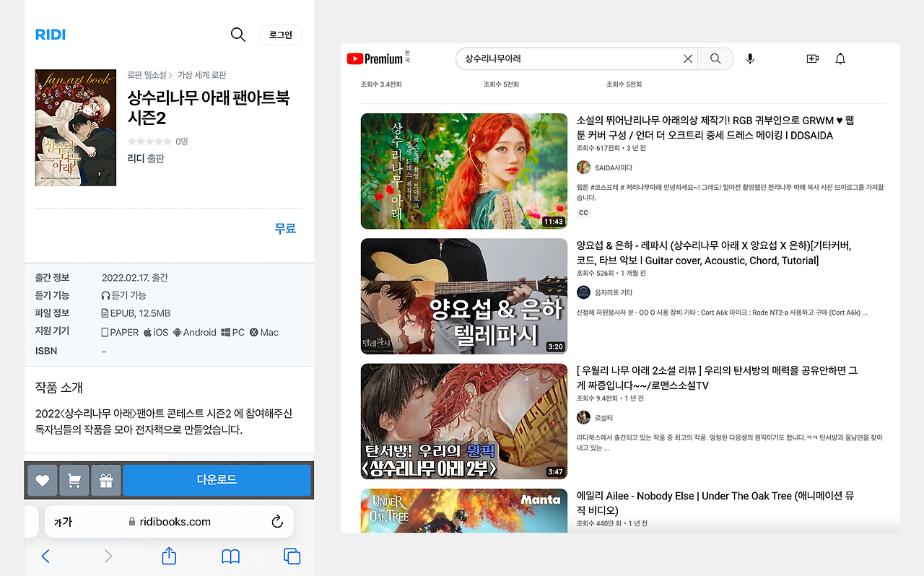Visit the 로설티 channel name
Screen dimensions: 924x576
603,418
